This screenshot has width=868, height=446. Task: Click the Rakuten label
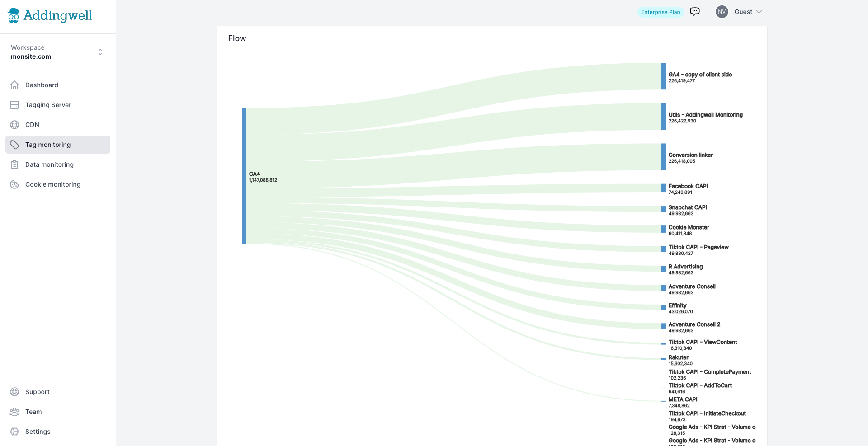[x=679, y=357]
